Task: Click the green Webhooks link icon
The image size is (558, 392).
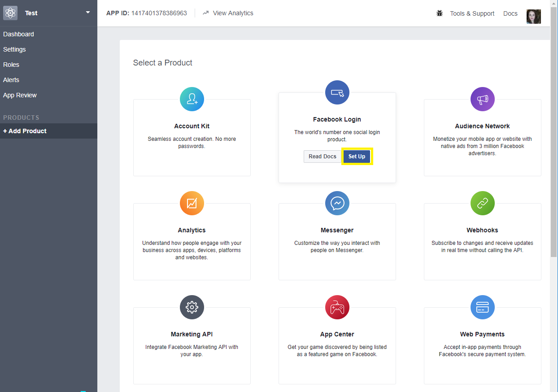Action: (483, 203)
